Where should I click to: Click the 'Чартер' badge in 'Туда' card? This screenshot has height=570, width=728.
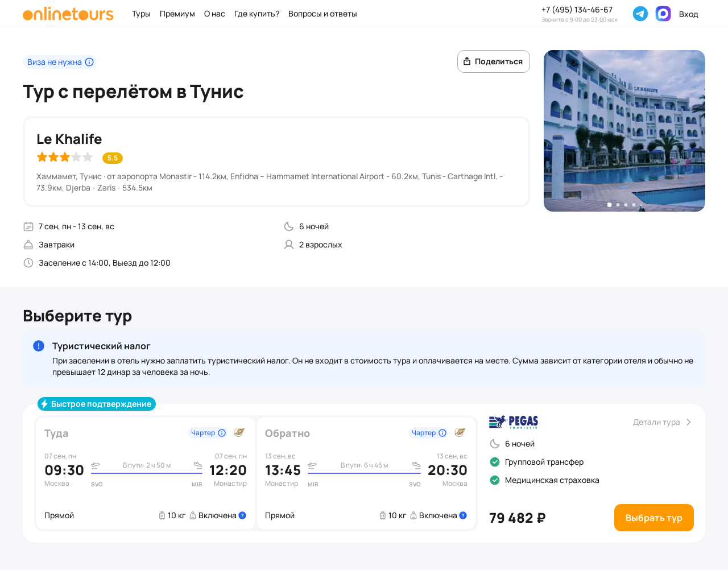[208, 433]
